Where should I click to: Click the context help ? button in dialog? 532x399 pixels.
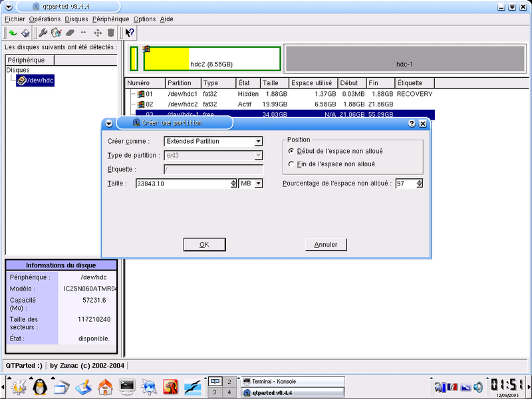(412, 124)
